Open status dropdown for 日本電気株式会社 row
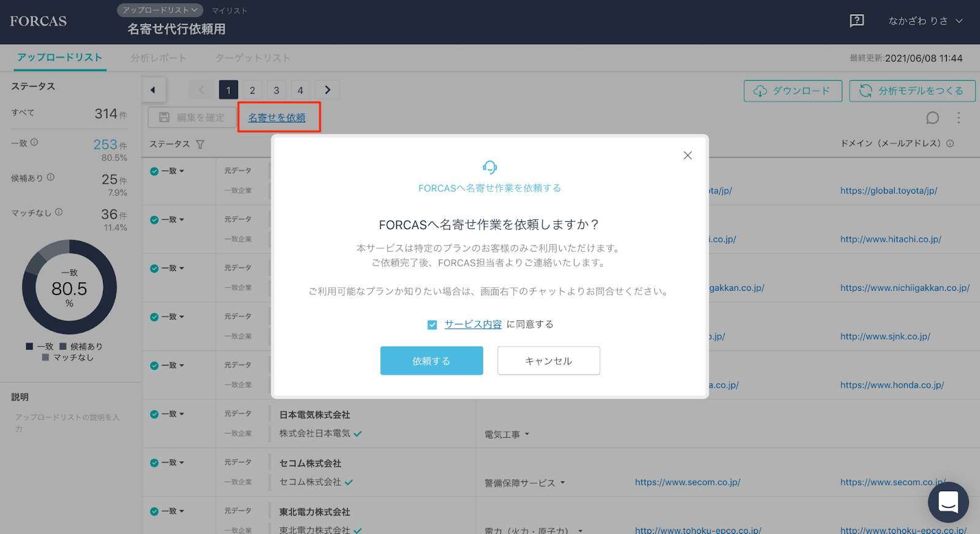The width and height of the screenshot is (980, 534). 168,414
